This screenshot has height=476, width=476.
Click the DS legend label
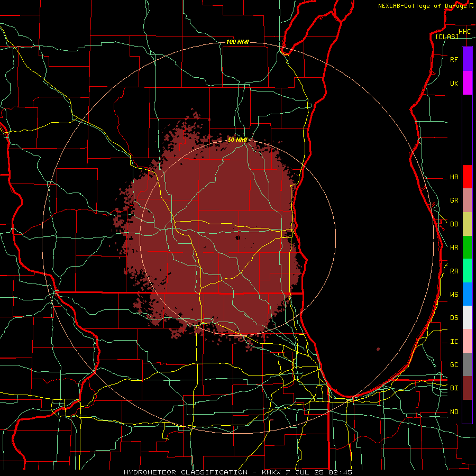(x=454, y=318)
